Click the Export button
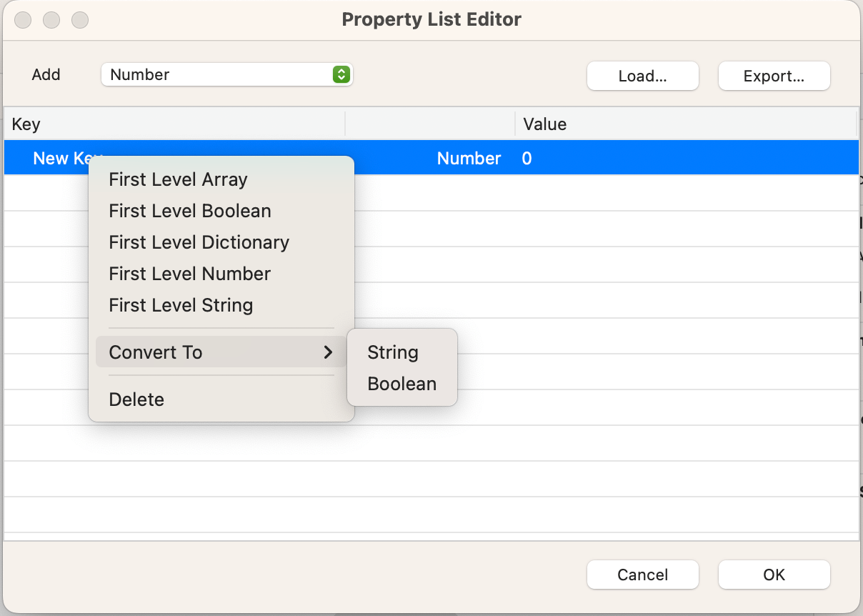863x616 pixels. click(x=774, y=75)
